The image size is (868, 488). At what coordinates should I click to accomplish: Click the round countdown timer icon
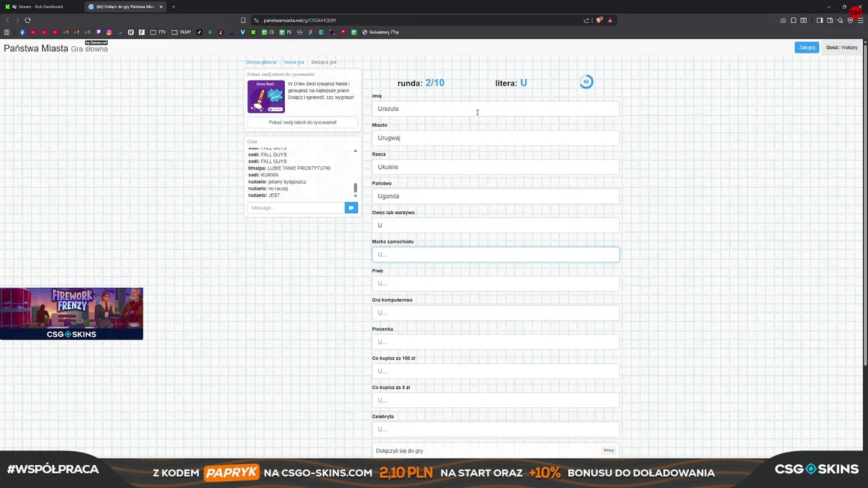[x=587, y=82]
